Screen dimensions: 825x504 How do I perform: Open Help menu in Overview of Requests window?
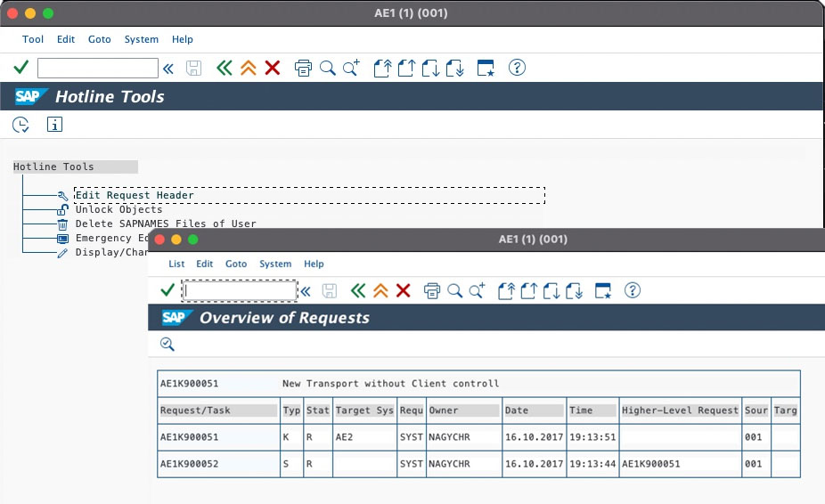coord(314,264)
